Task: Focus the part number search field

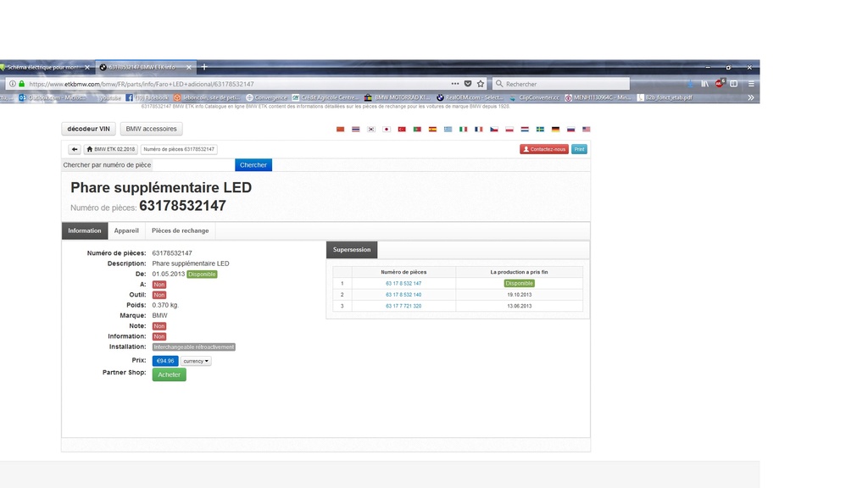Action: coord(193,165)
